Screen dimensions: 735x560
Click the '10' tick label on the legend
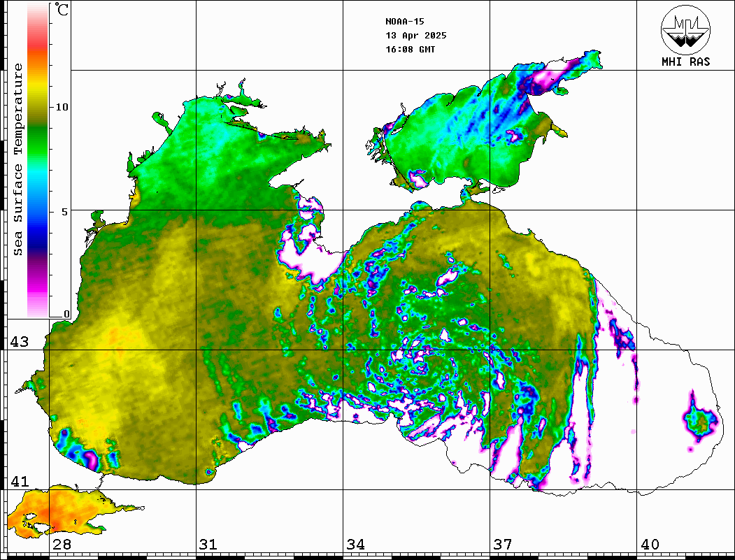pyautogui.click(x=62, y=107)
